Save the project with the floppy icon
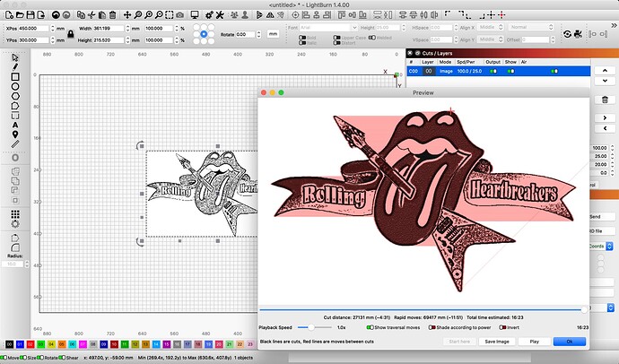Image resolution: width=619 pixels, height=364 pixels. (x=31, y=15)
